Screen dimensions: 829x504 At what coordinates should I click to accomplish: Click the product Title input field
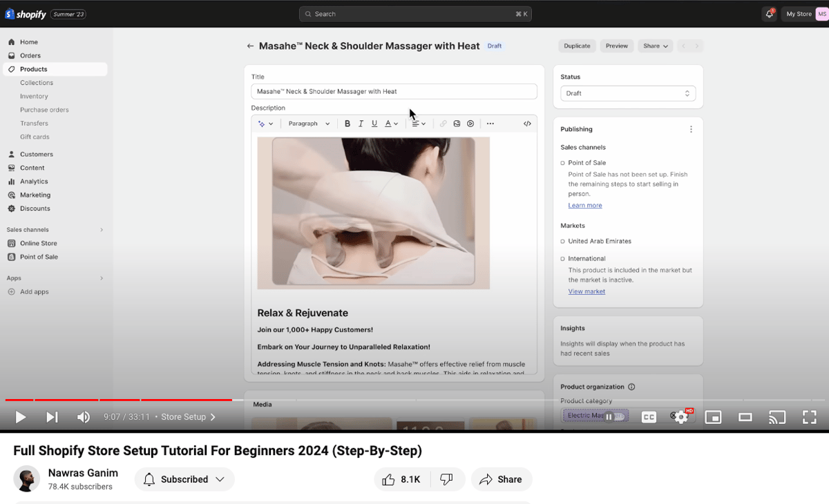(394, 91)
